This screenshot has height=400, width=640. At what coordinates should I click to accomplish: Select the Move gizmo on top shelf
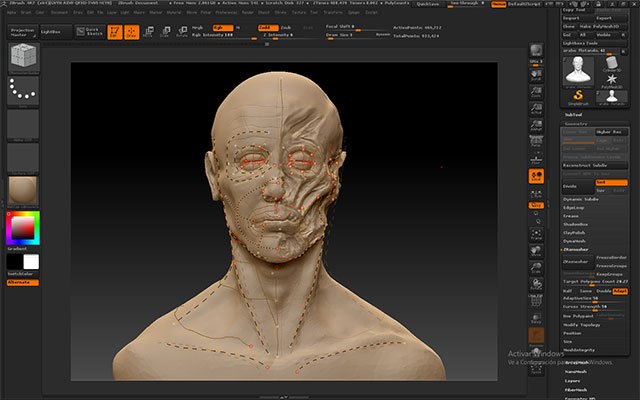[148, 32]
